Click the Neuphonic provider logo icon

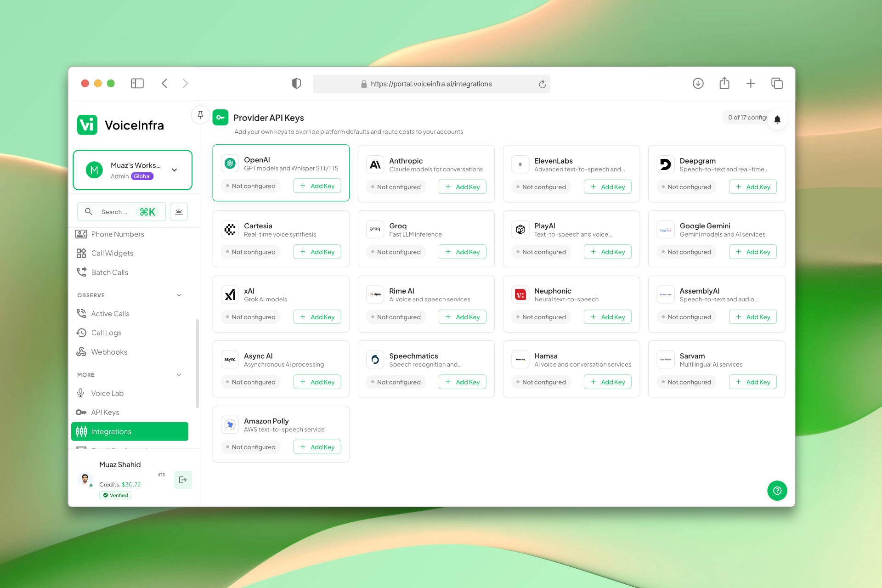point(520,294)
